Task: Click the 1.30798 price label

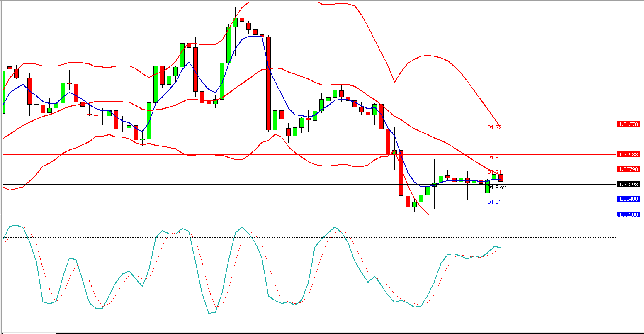Action: [x=629, y=169]
